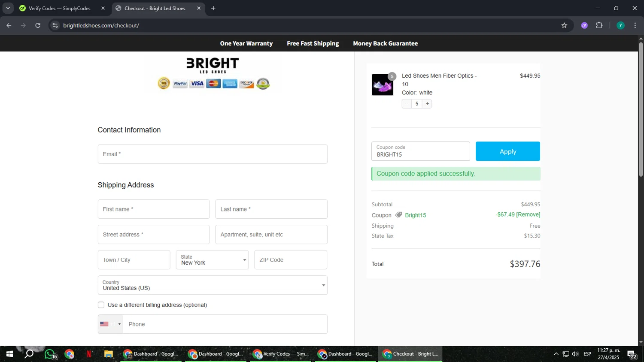Click the Free Fast Shipping text

(313, 43)
